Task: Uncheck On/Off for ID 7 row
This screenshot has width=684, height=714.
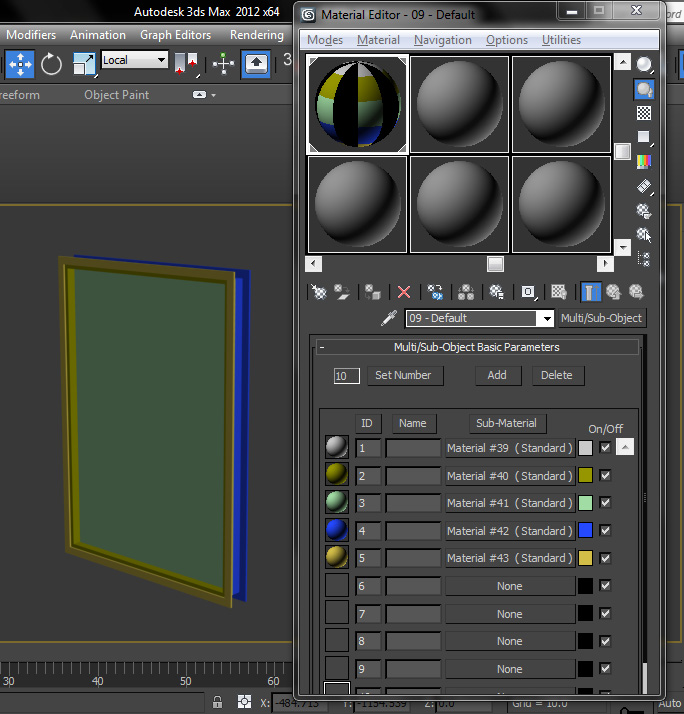Action: [x=605, y=613]
